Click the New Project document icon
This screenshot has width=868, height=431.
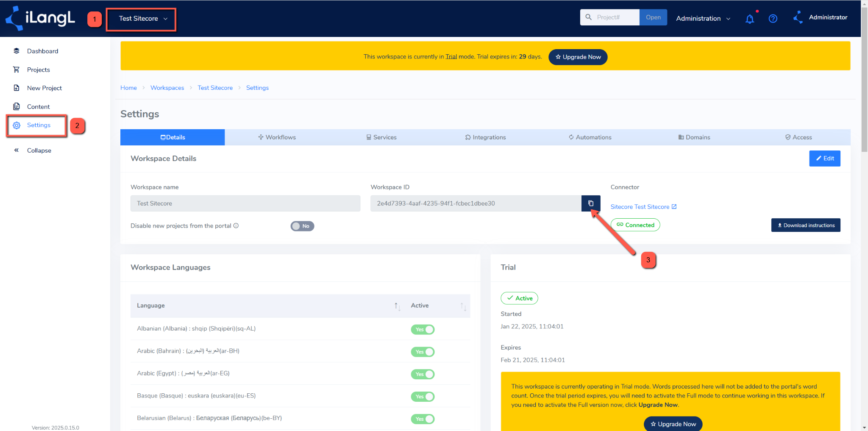click(x=17, y=88)
